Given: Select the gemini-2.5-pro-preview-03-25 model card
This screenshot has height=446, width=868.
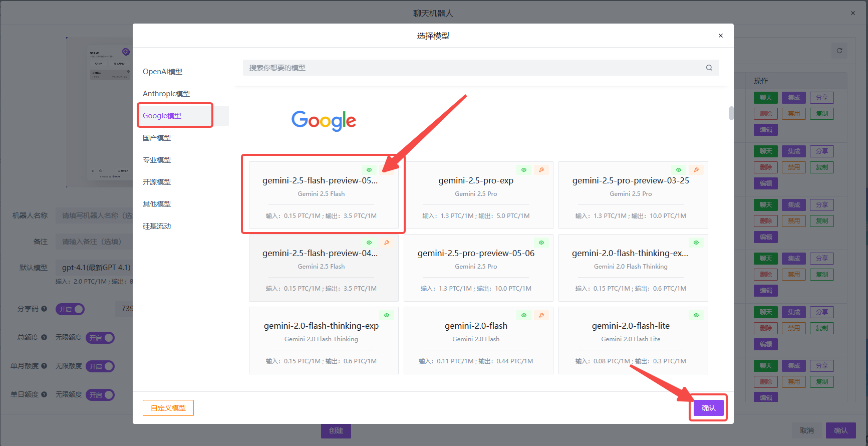Looking at the screenshot, I should coord(633,195).
